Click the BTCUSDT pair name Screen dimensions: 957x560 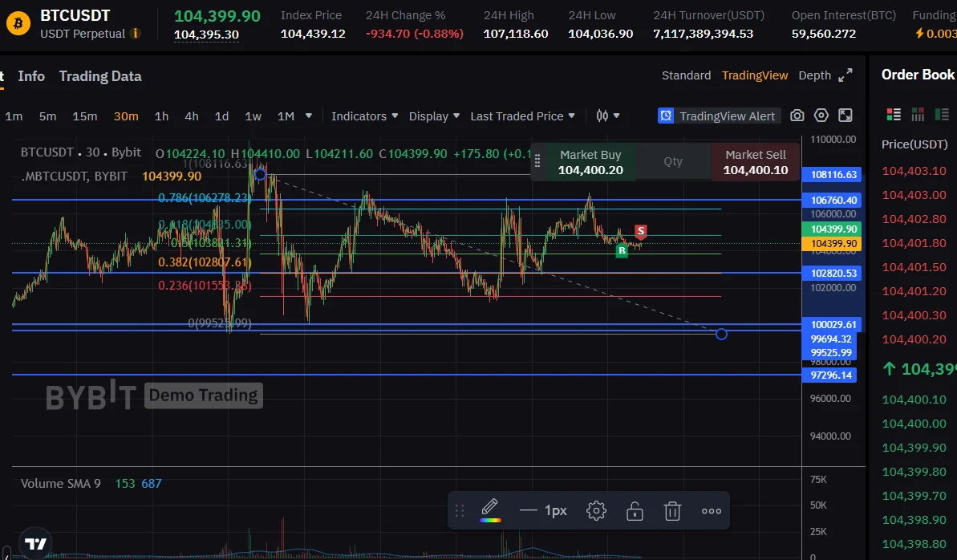[x=75, y=15]
